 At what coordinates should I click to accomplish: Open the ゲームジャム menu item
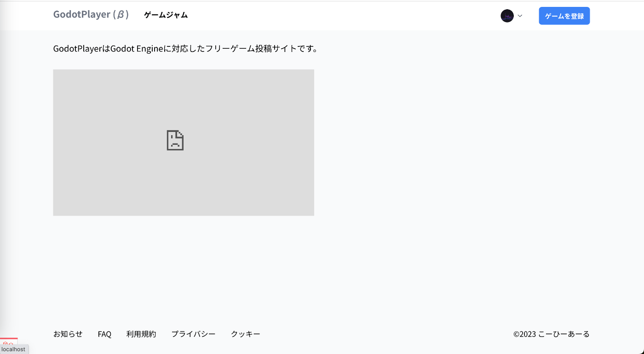pos(166,15)
